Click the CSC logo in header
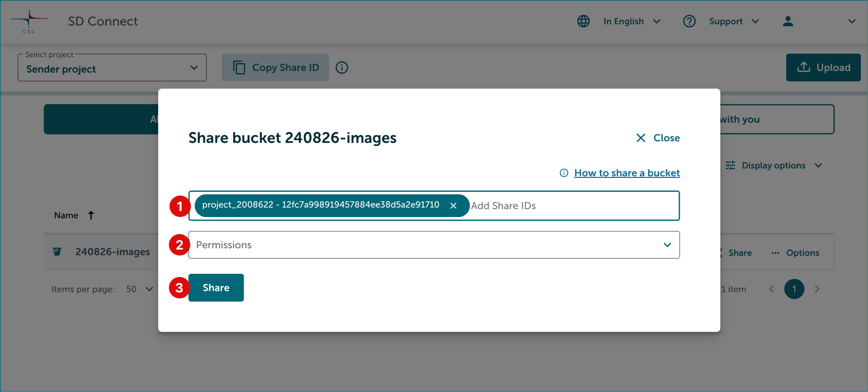Viewport: 868px width, 392px height. click(29, 21)
